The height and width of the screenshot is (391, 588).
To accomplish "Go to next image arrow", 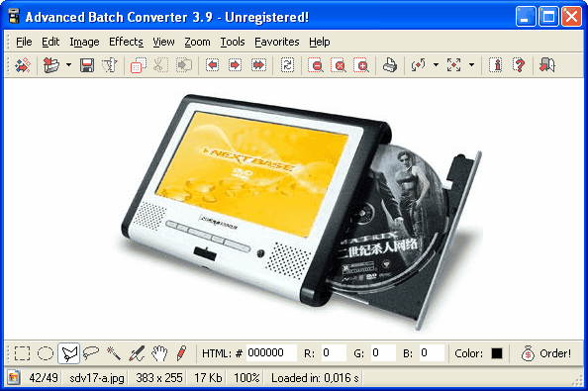I will [x=236, y=65].
